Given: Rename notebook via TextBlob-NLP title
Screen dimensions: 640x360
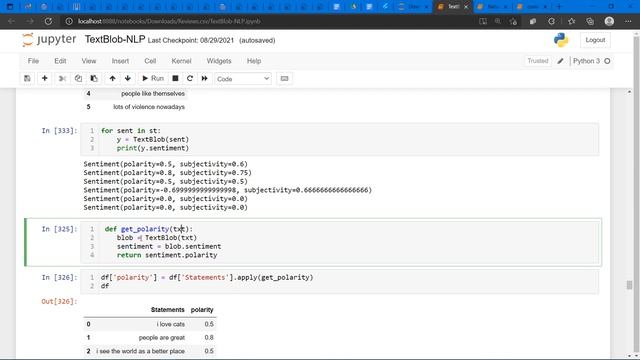Looking at the screenshot, I should pos(115,39).
